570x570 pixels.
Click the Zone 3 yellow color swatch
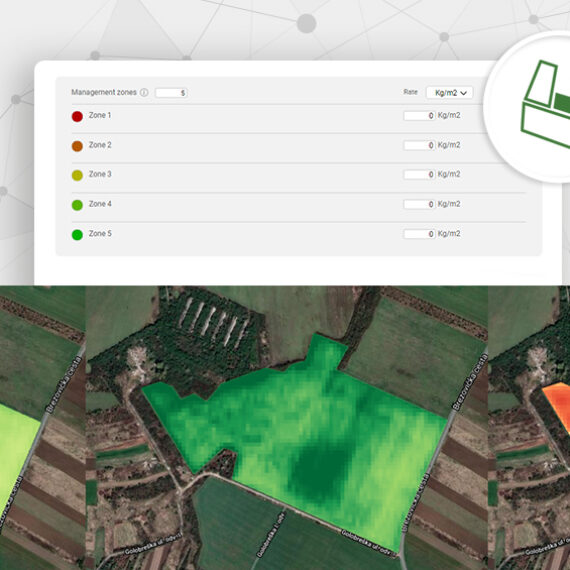(x=77, y=176)
